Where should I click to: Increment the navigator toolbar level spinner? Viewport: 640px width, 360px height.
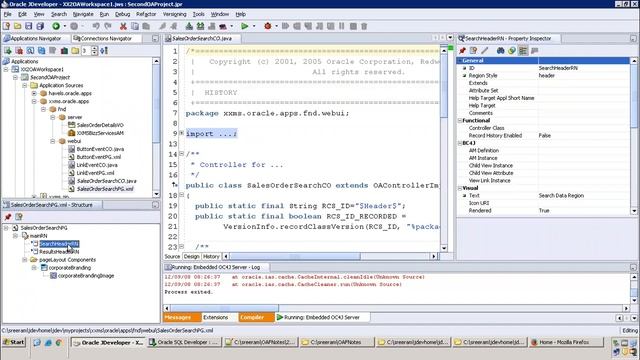94,49
